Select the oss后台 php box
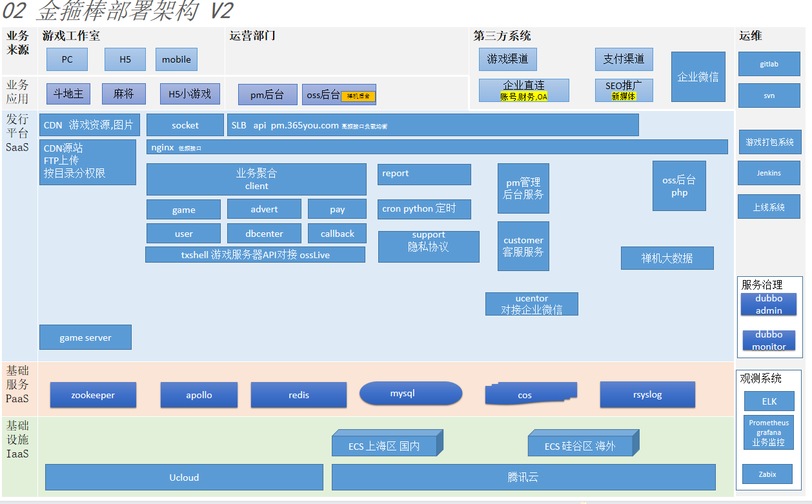This screenshot has height=504, width=812. coord(679,186)
